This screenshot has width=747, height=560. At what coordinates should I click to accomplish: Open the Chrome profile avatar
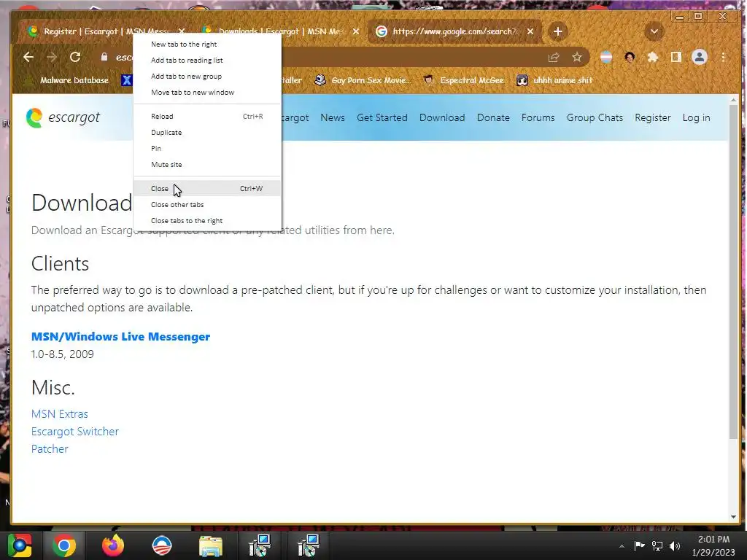[x=700, y=57]
